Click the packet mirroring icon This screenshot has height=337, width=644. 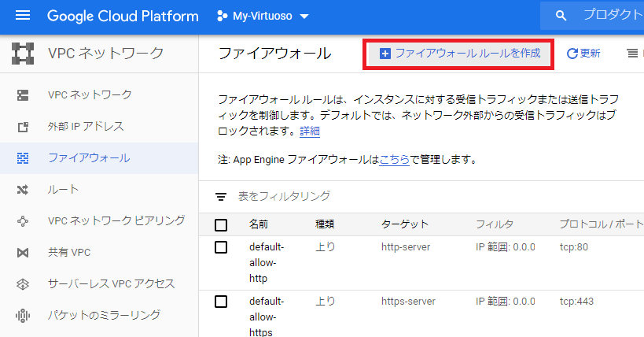23,316
